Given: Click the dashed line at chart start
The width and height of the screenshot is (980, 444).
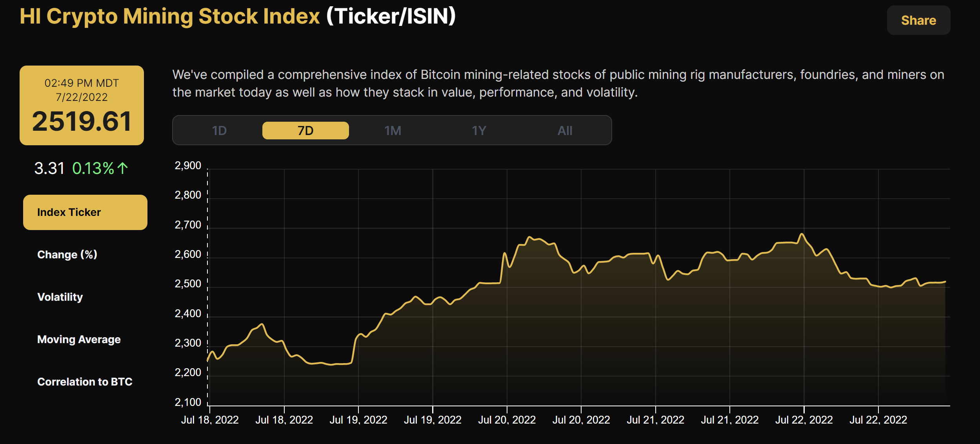Looking at the screenshot, I should pos(207,283).
